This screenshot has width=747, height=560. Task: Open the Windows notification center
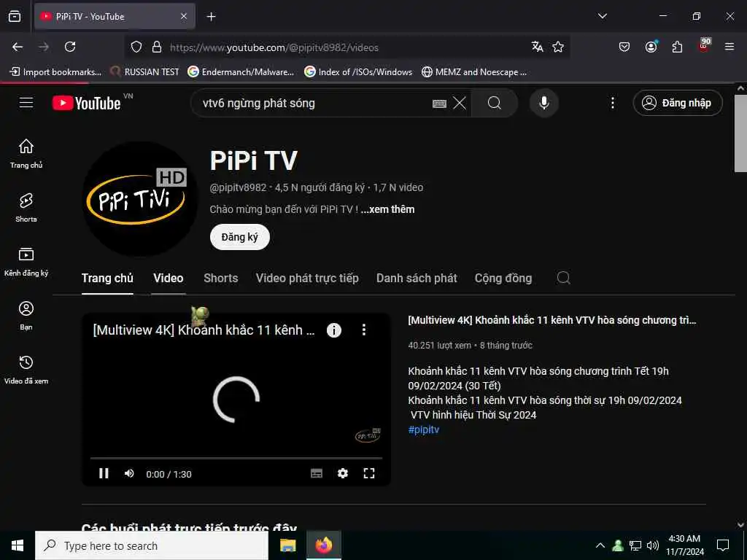pyautogui.click(x=723, y=545)
